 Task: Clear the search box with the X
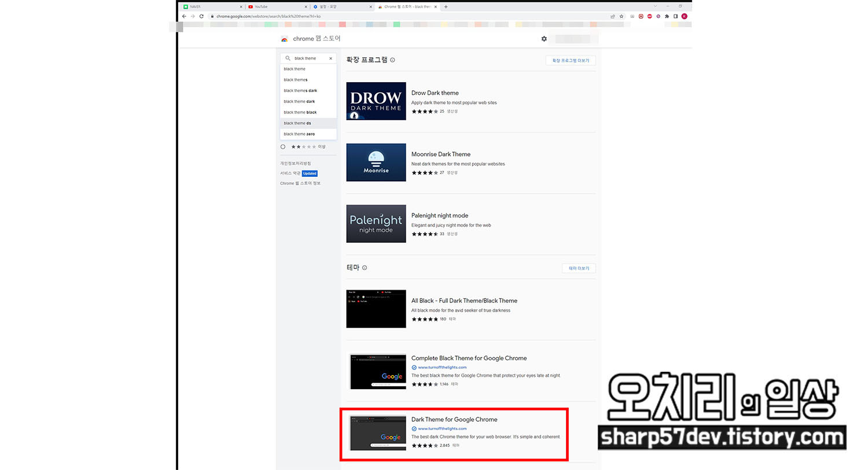pyautogui.click(x=331, y=58)
